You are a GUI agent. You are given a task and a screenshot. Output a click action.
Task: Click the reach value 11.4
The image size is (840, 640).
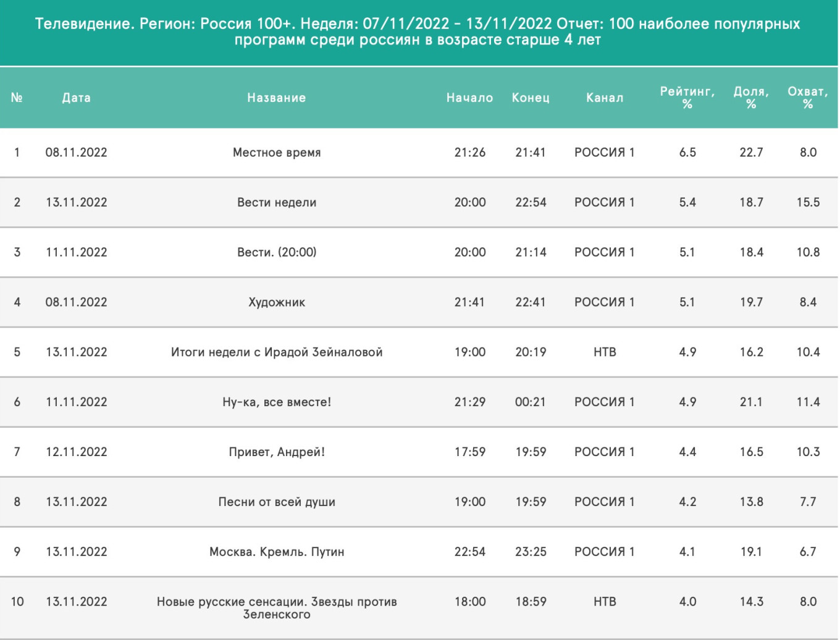click(x=808, y=402)
